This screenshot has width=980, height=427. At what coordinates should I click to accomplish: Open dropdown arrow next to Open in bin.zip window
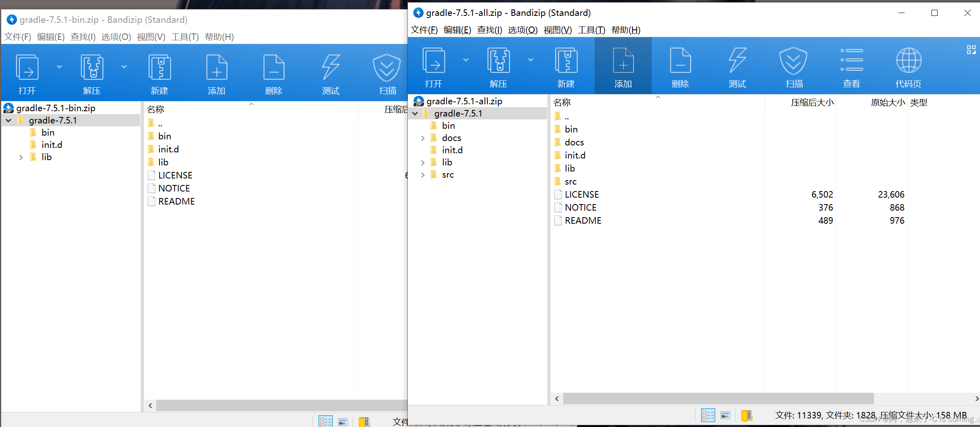click(x=59, y=67)
